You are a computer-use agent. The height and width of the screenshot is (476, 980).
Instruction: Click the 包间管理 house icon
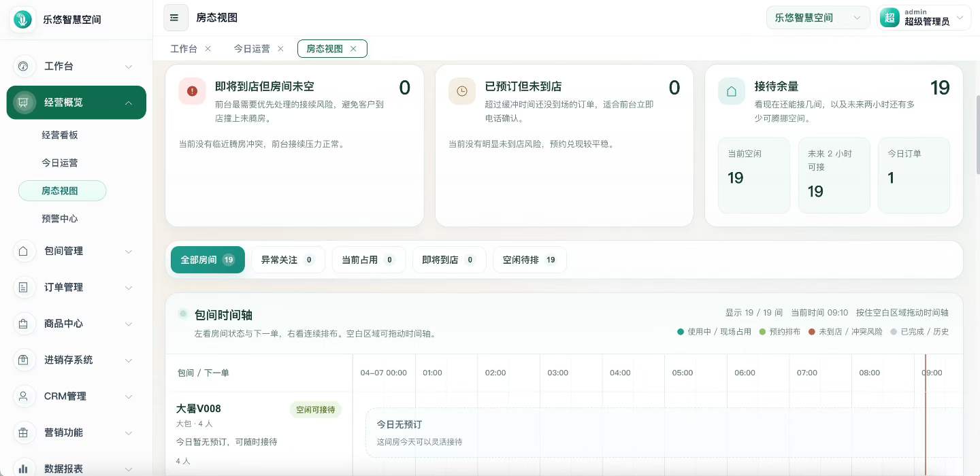(x=24, y=251)
